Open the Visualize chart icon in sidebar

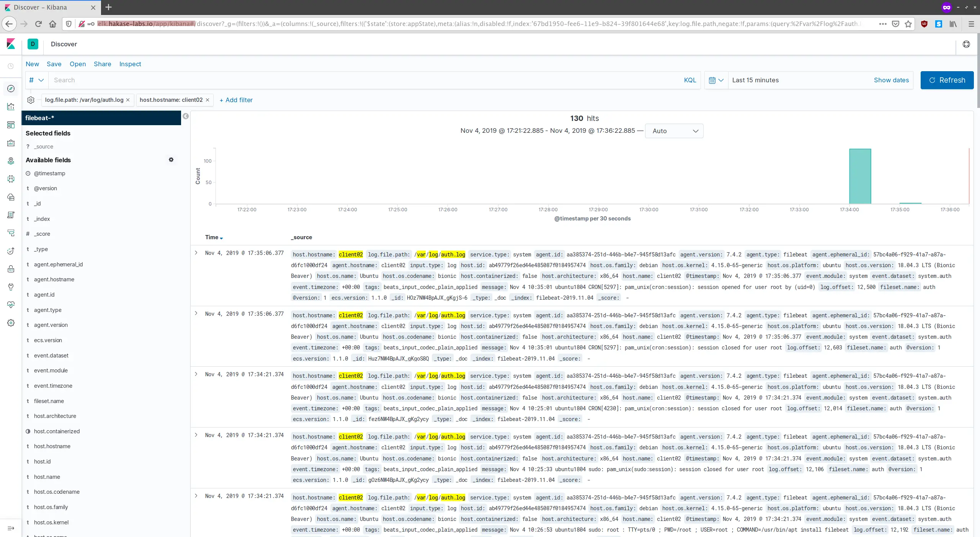[x=11, y=107]
